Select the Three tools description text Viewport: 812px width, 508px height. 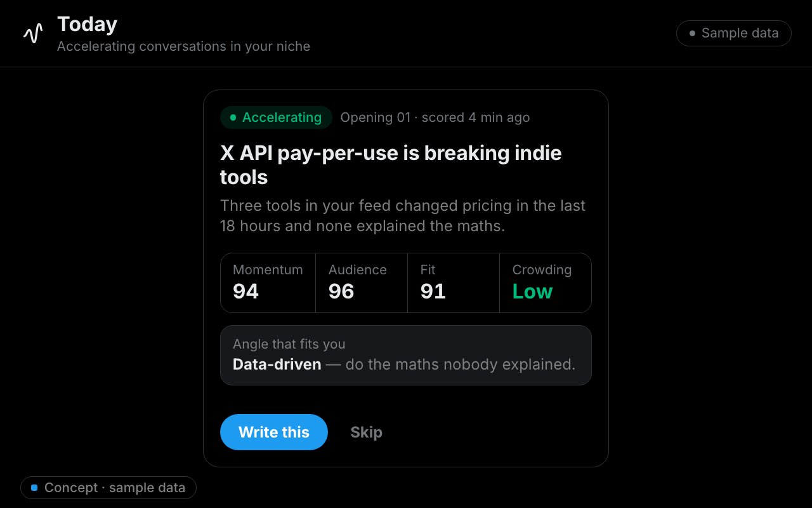click(403, 216)
